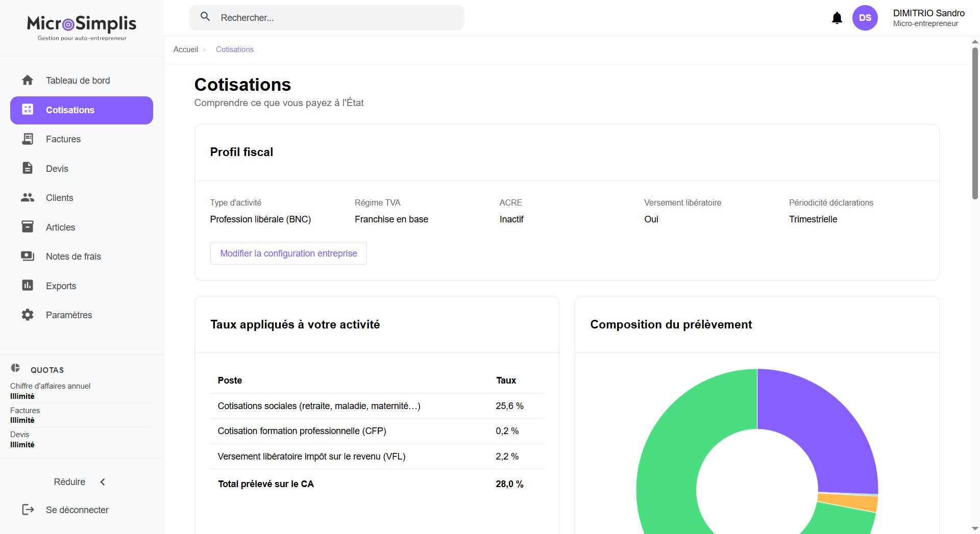Click Taux column header
The image size is (980, 534).
tap(506, 380)
